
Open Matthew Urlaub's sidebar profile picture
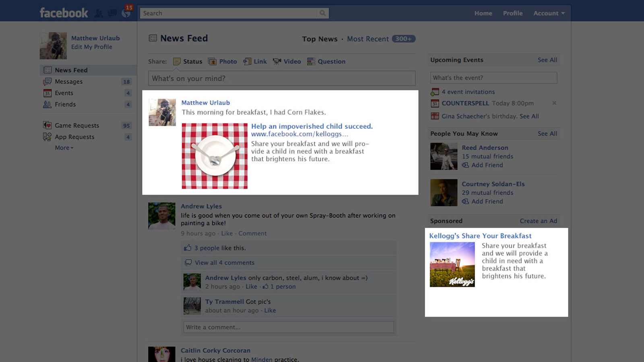(x=53, y=46)
